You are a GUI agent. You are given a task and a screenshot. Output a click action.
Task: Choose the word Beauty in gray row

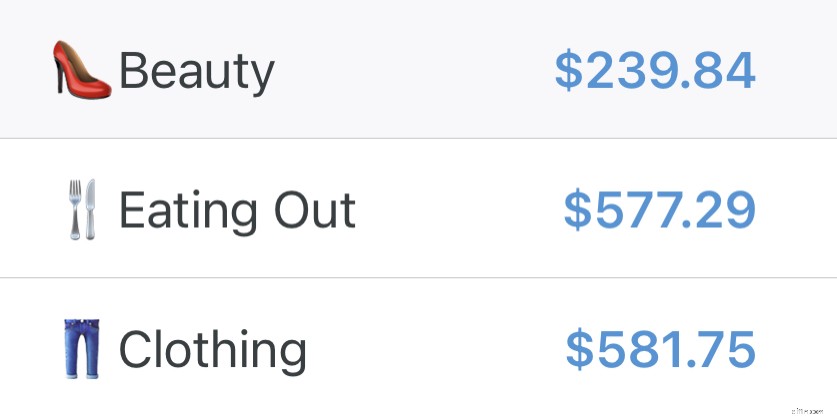(x=196, y=71)
